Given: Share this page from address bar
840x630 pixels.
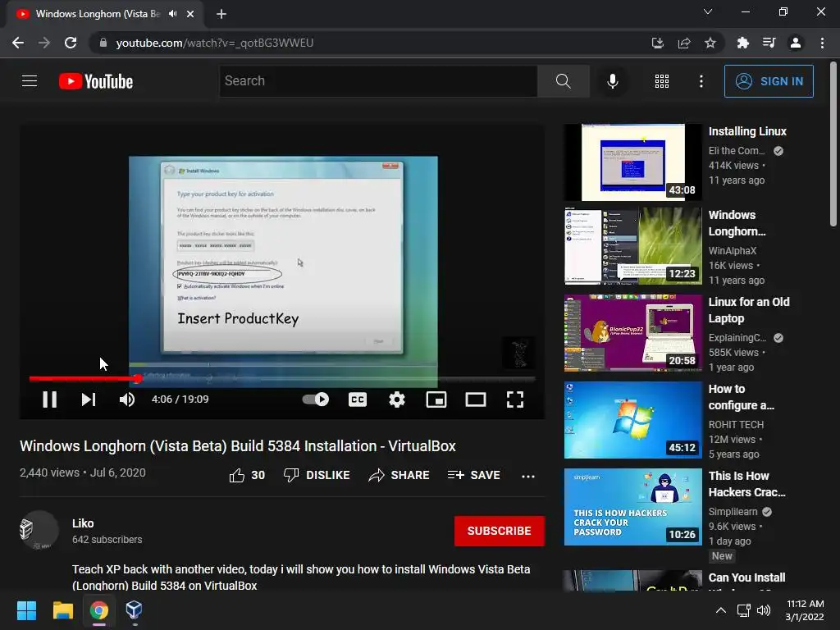Looking at the screenshot, I should click(x=683, y=43).
